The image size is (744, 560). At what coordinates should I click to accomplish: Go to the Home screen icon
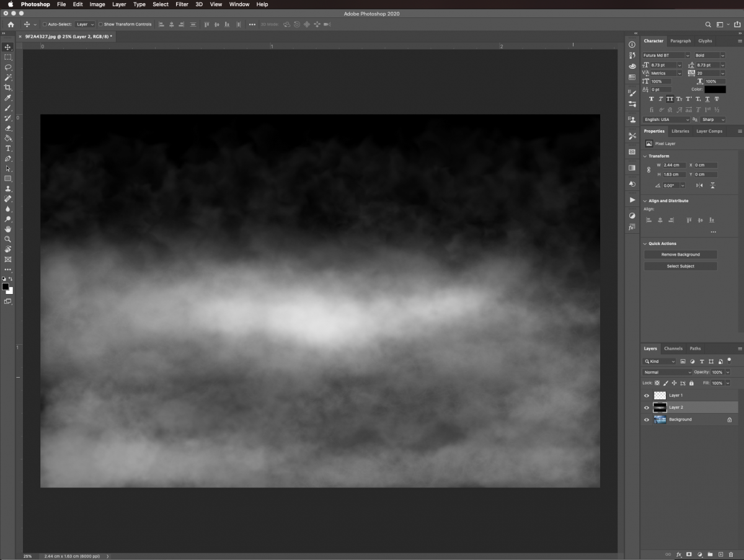coord(11,24)
